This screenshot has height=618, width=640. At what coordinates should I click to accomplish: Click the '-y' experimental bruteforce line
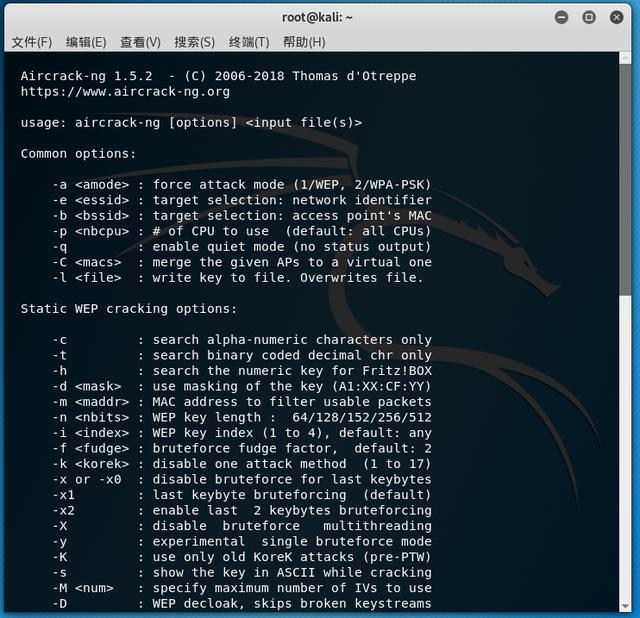tap(242, 541)
